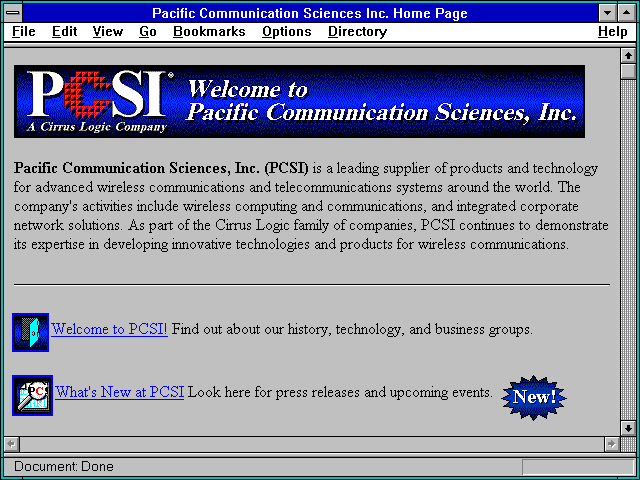Open the File menu
This screenshot has width=640, height=480.
tap(24, 32)
